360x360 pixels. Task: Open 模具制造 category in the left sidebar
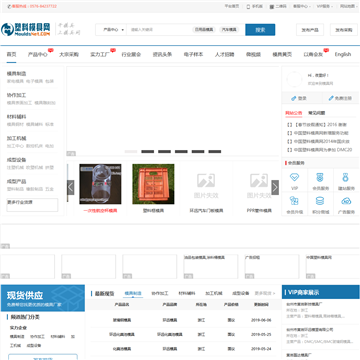coord(16,74)
